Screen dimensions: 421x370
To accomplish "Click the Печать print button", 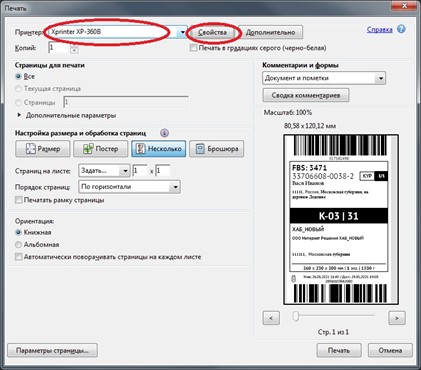I will pyautogui.click(x=339, y=350).
